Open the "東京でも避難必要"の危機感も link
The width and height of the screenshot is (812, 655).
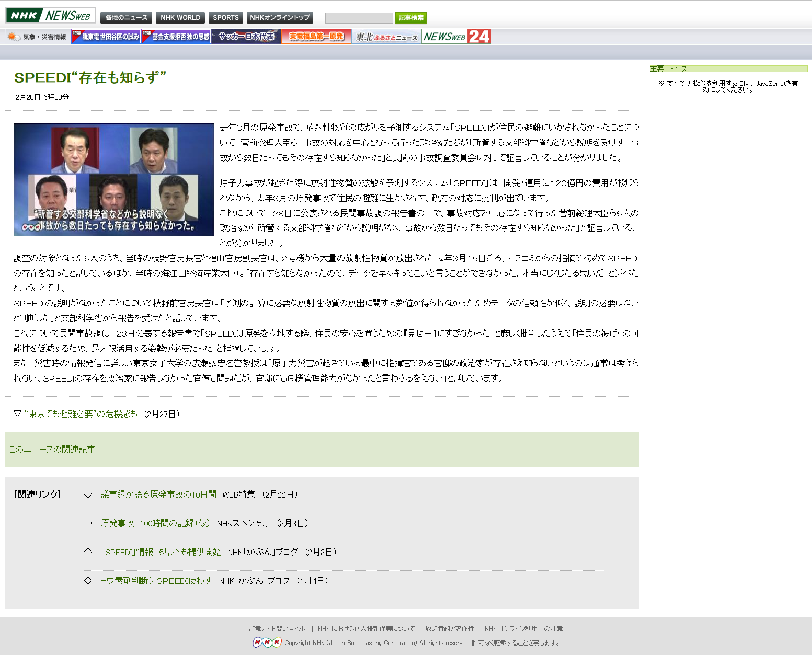pyautogui.click(x=81, y=414)
